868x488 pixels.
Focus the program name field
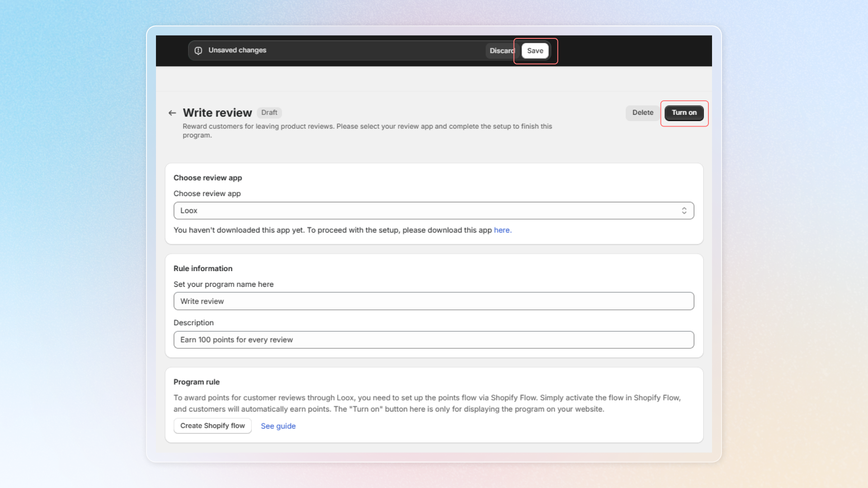(x=433, y=301)
